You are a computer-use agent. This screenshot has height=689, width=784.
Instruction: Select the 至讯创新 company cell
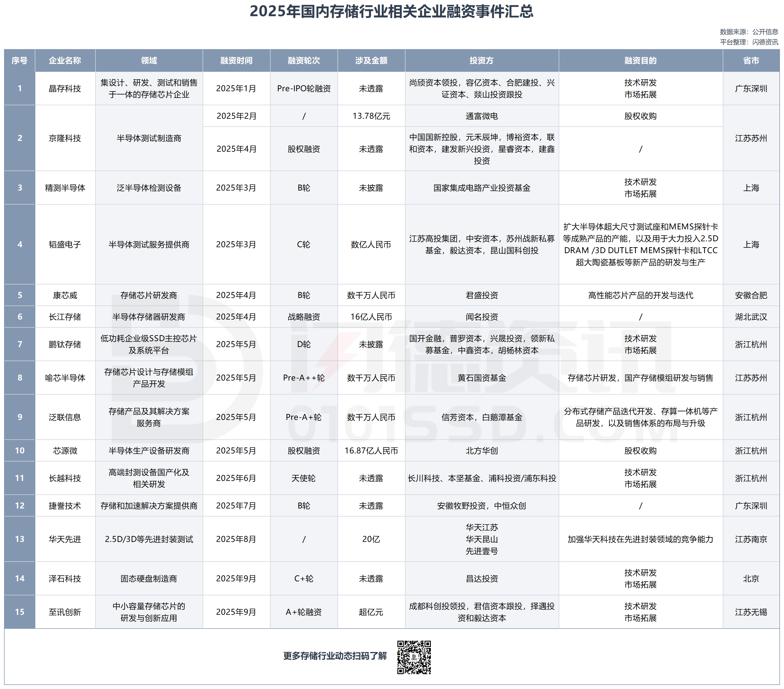(x=65, y=612)
